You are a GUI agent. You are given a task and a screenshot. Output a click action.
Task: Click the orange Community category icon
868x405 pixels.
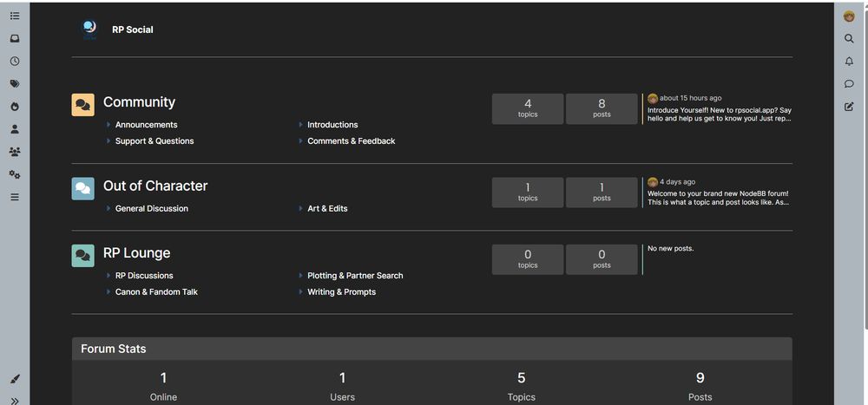click(83, 105)
